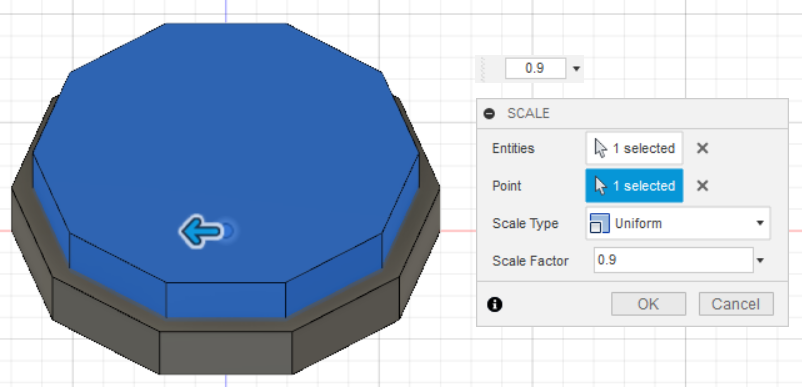Click the Point 1 selected selector

click(x=634, y=186)
